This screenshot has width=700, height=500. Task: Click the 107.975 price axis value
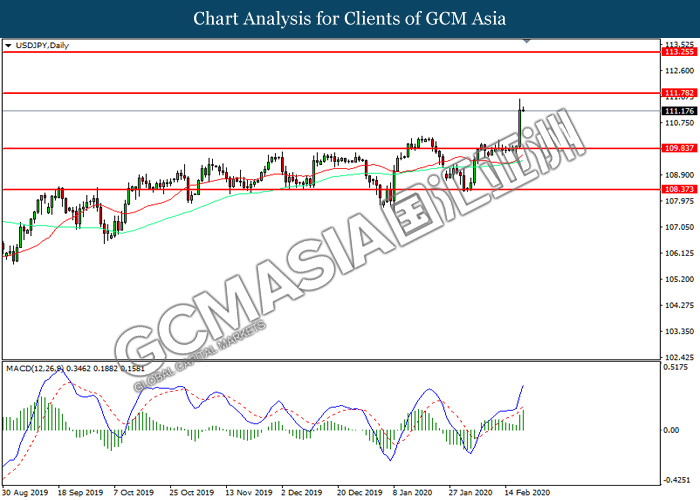point(679,201)
